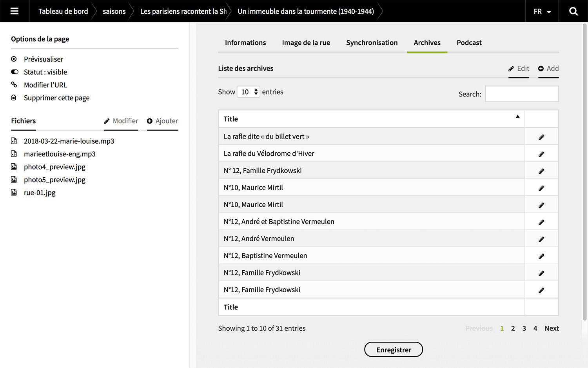Open file 2018-03-22-marie-louise.mp3
Screen dimensions: 588x368
69,141
